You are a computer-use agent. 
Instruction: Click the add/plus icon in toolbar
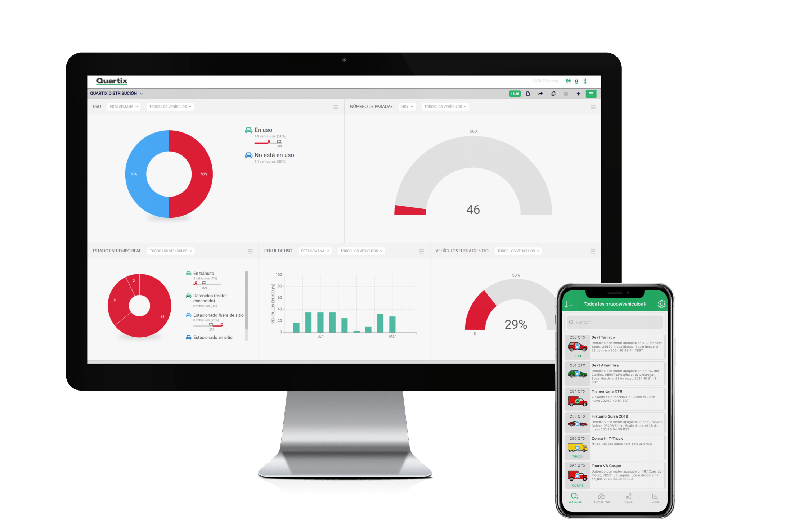pos(579,93)
